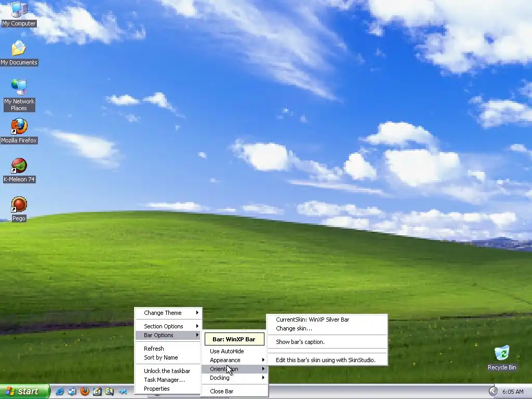The height and width of the screenshot is (399, 532).
Task: Click the 6:05 AM system clock
Action: (513, 392)
